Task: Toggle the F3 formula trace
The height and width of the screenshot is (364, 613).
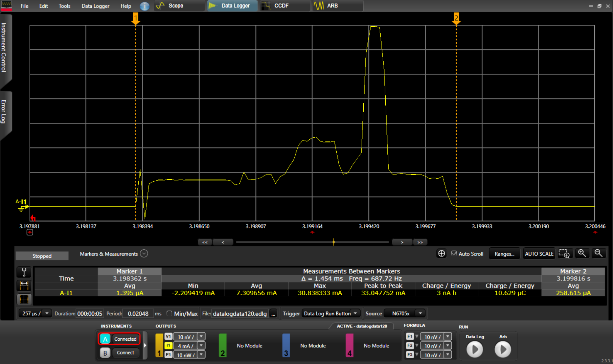Action: pos(410,355)
